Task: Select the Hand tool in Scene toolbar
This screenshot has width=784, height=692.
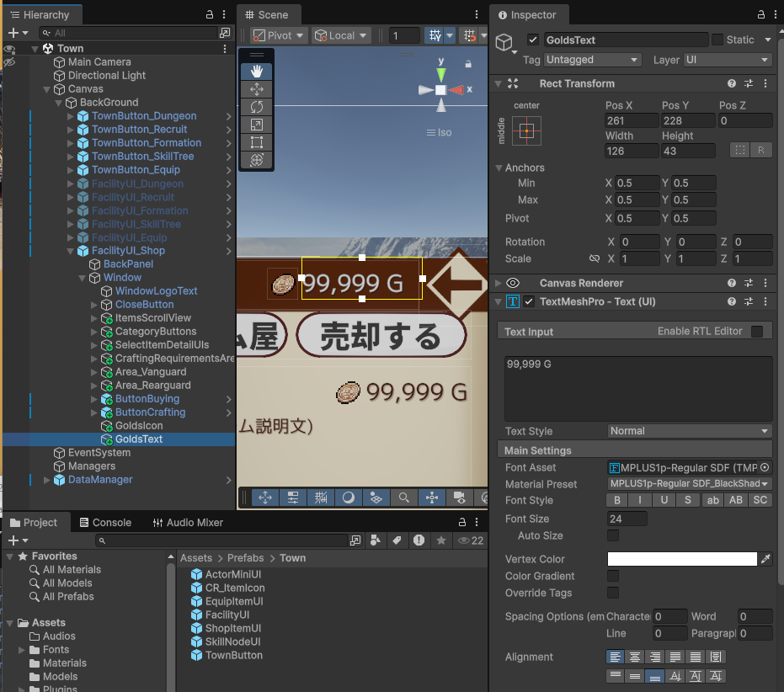Action: coord(257,71)
